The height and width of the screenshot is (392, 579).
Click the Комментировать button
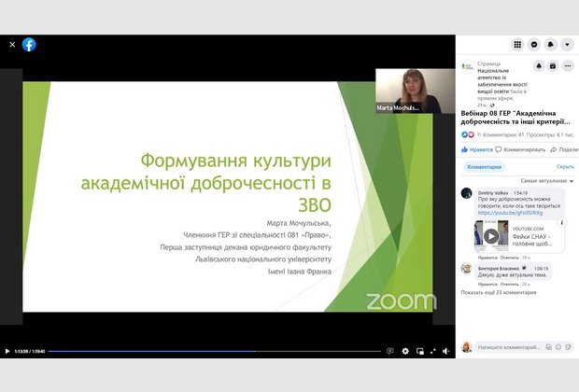[x=520, y=149]
